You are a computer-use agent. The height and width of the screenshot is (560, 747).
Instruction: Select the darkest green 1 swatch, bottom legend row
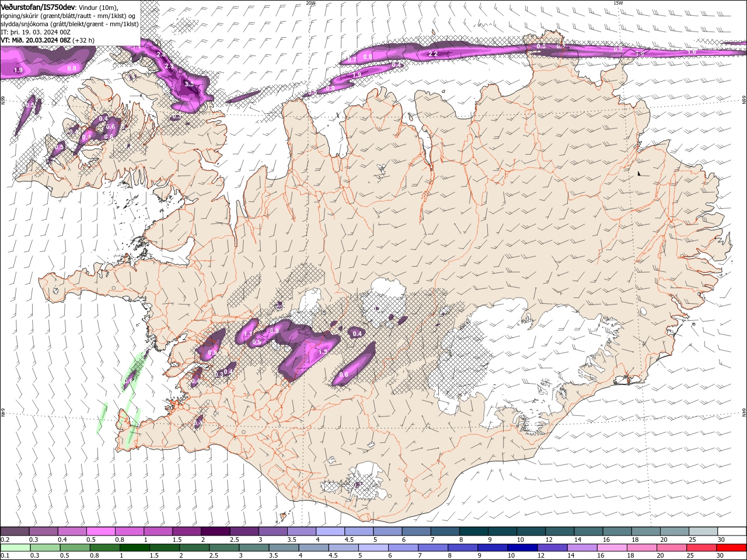click(x=134, y=548)
